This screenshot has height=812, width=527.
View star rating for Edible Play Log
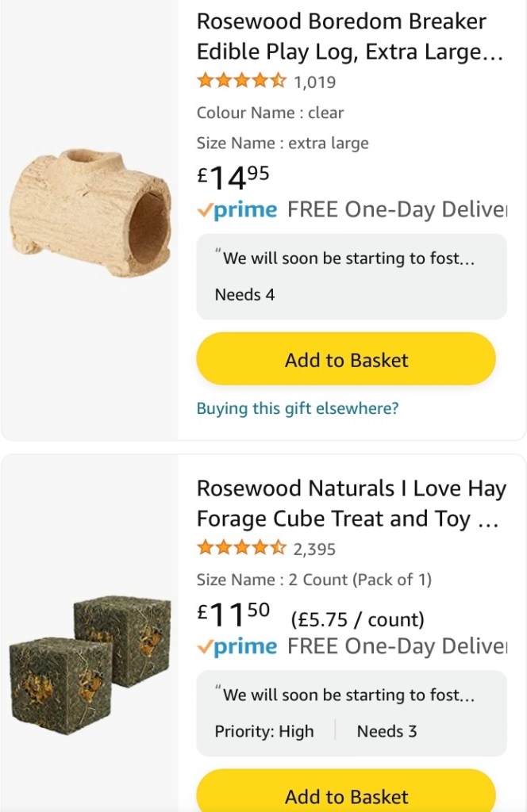click(x=241, y=81)
